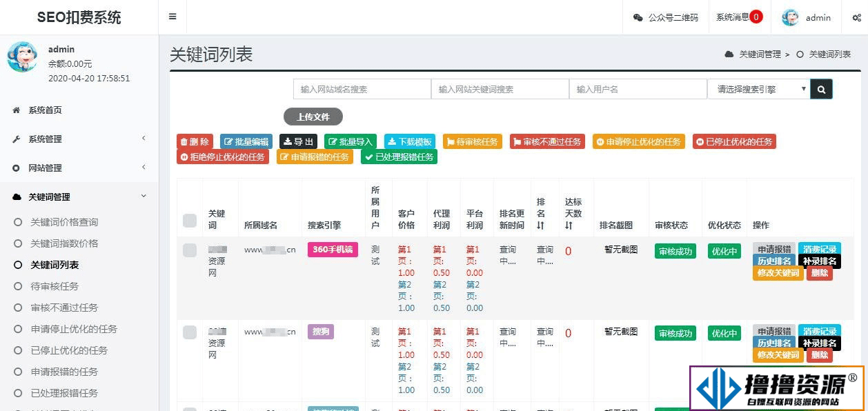Click 消费记录 in the 360手机端 row
The height and width of the screenshot is (411, 868).
[820, 249]
